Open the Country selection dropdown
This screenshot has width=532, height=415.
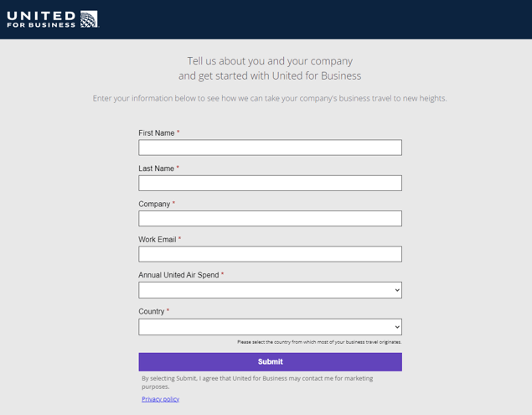(x=270, y=327)
